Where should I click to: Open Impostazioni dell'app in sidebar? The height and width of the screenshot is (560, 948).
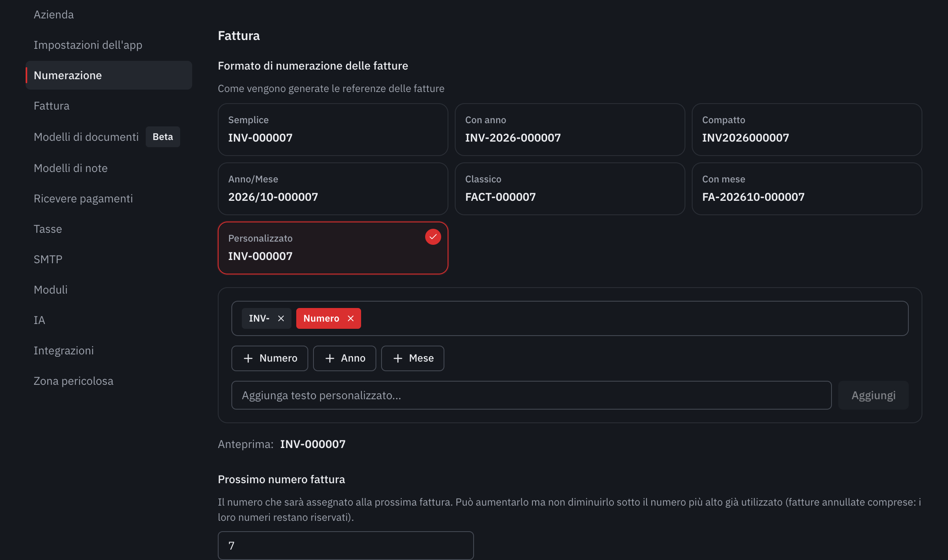point(109,45)
